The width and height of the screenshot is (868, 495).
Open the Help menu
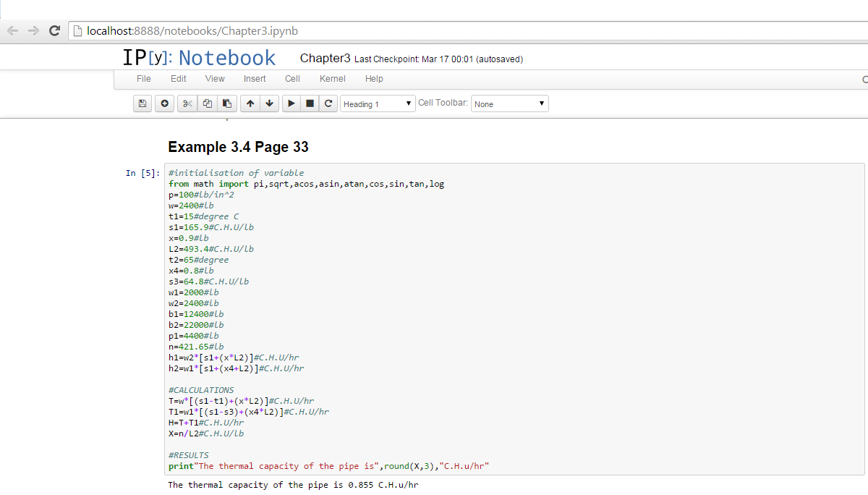(x=374, y=79)
